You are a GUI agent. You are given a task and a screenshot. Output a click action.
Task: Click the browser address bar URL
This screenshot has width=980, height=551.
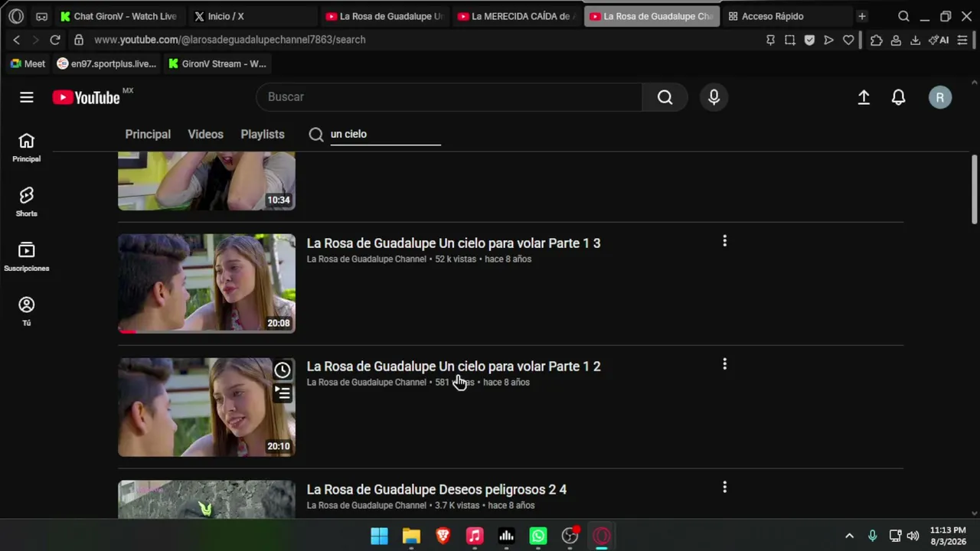pos(230,40)
